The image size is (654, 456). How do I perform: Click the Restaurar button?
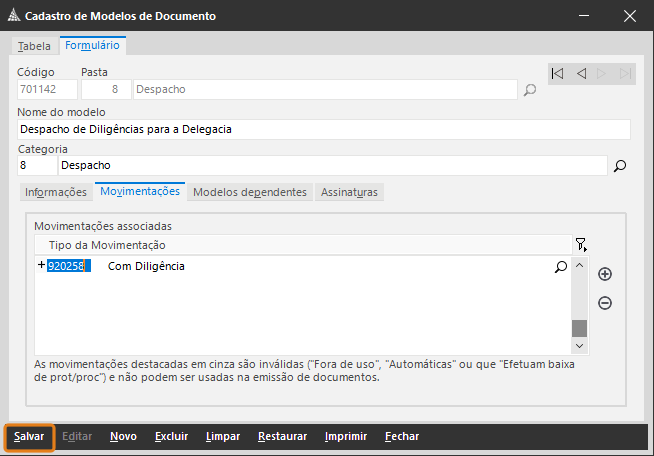(282, 437)
